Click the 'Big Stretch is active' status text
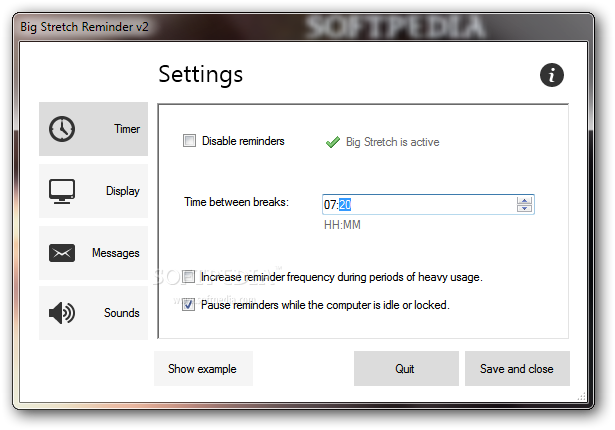Screen dimensions: 615x430 coord(392,142)
